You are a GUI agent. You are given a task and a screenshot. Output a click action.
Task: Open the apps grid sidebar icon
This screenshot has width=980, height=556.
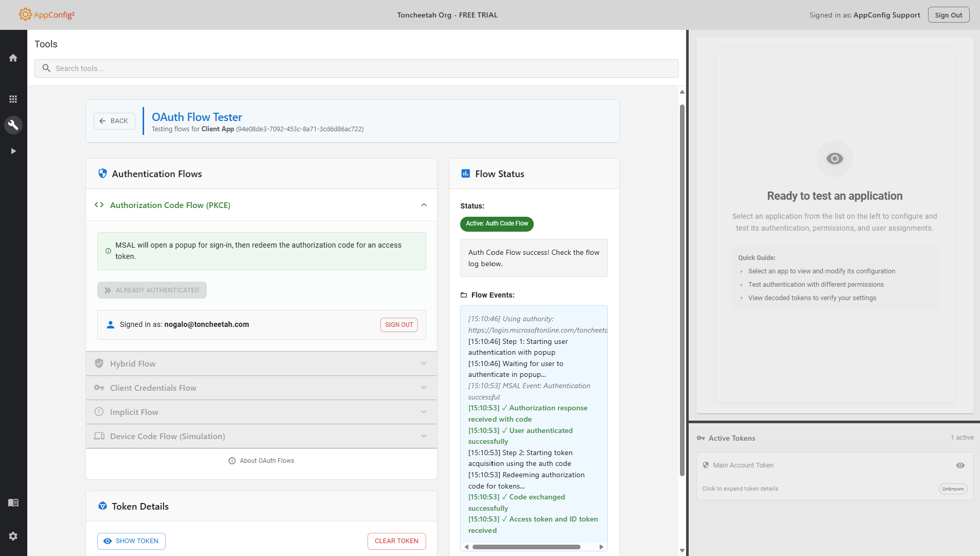point(13,99)
